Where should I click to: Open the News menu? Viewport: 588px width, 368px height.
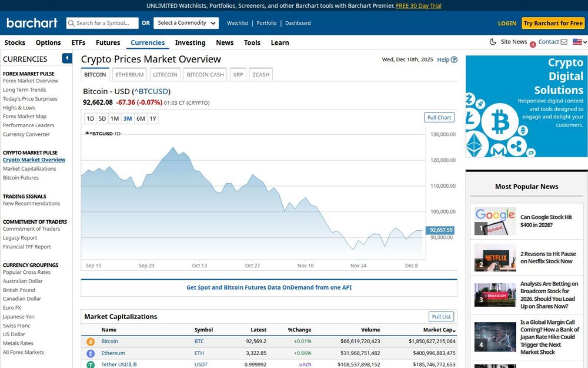225,42
